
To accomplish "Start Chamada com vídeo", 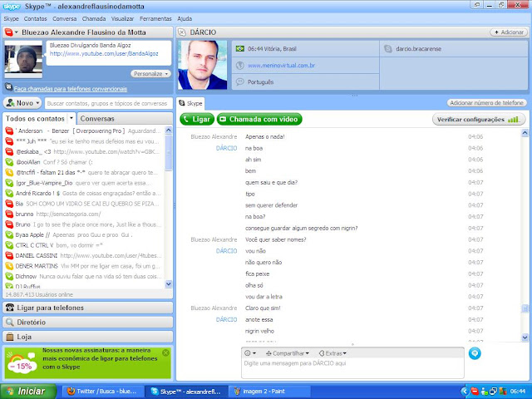I will coord(259,119).
